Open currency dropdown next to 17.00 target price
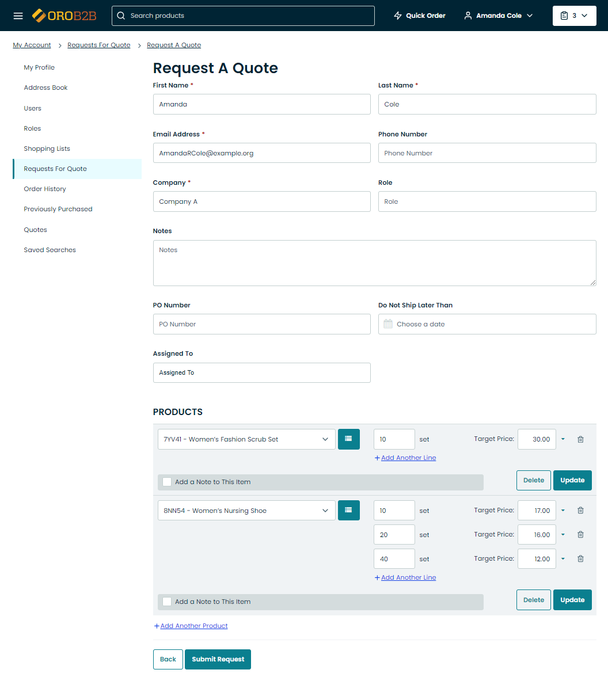 click(563, 511)
